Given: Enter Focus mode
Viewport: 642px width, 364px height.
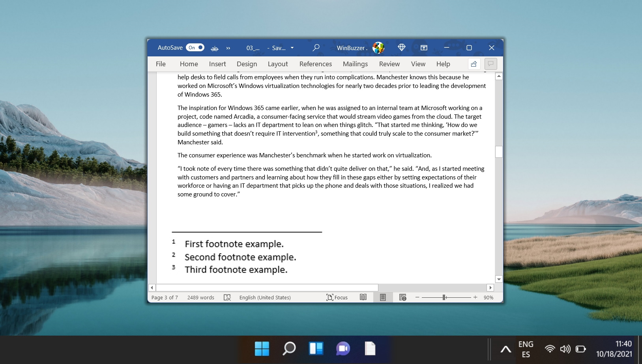Looking at the screenshot, I should click(x=337, y=297).
